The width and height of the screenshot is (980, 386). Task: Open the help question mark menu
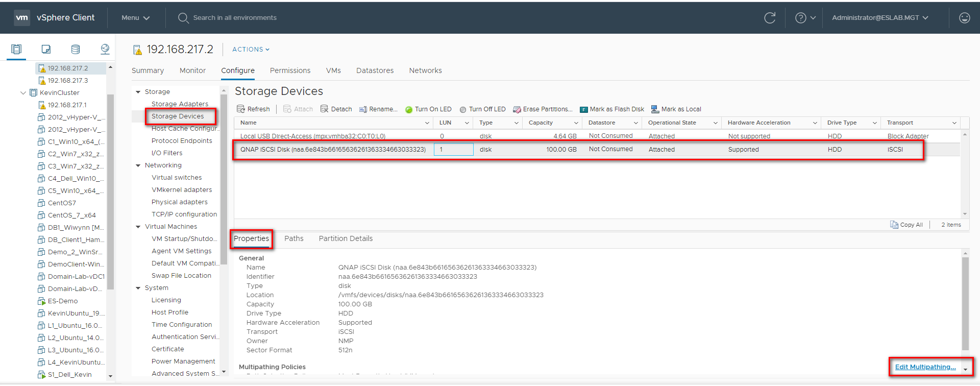tap(805, 18)
